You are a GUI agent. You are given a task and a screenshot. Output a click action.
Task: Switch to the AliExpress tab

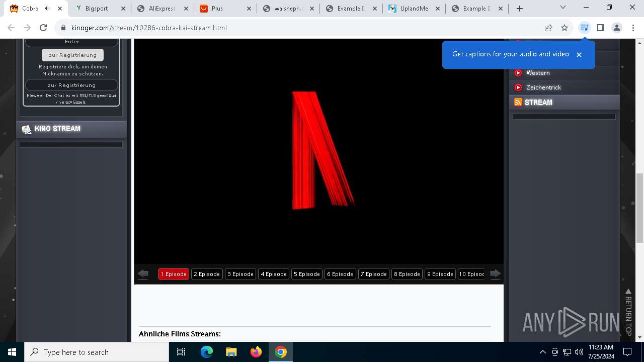pyautogui.click(x=162, y=9)
